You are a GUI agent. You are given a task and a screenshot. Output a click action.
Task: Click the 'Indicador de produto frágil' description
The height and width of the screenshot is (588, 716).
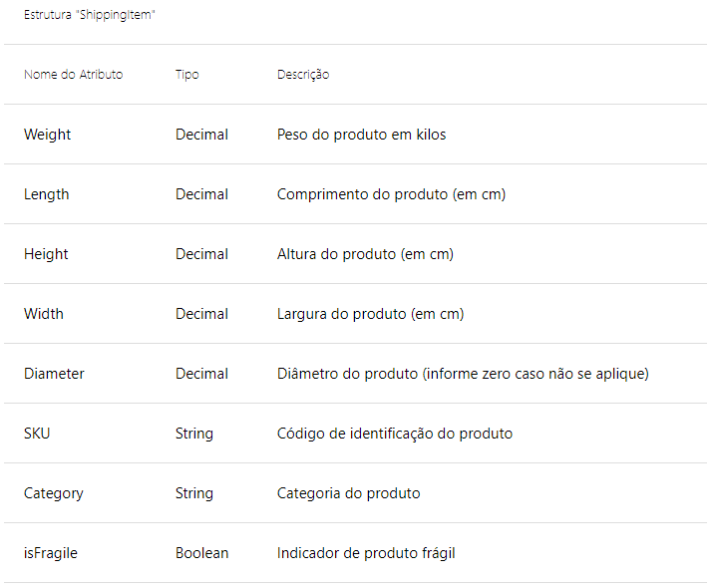pos(366,553)
